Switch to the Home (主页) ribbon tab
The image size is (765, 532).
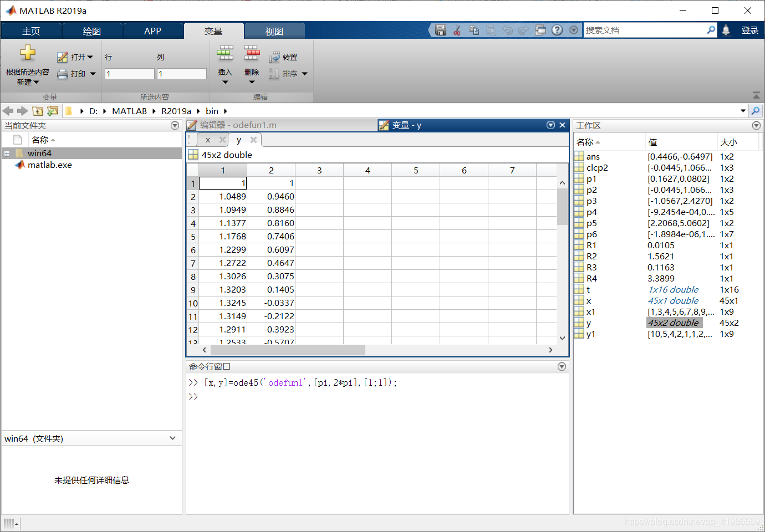click(x=31, y=31)
